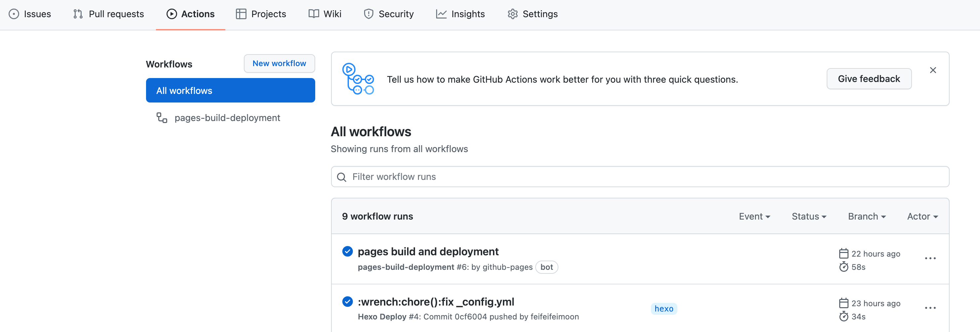Click the success checkmark on pages build run
This screenshot has height=332, width=980.
click(347, 251)
